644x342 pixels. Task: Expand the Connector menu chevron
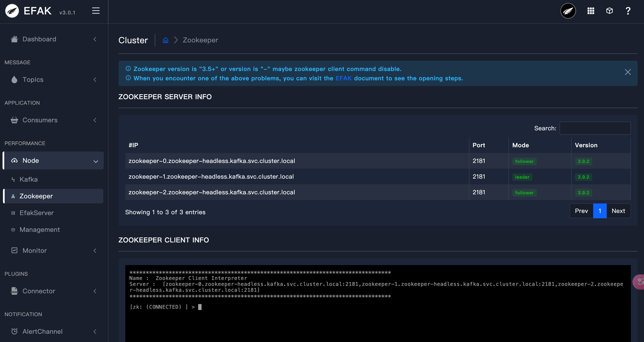point(95,291)
